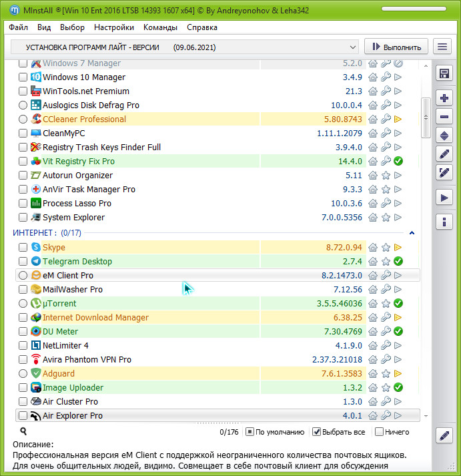This screenshot has width=461, height=476.
Task: Click the save floppy disk icon in sidebar
Action: (444, 72)
